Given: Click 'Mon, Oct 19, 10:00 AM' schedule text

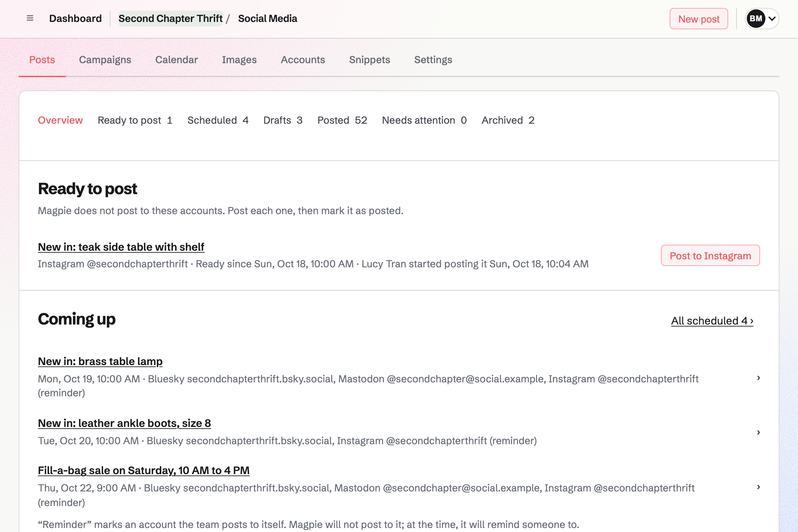Looking at the screenshot, I should pyautogui.click(x=89, y=379).
